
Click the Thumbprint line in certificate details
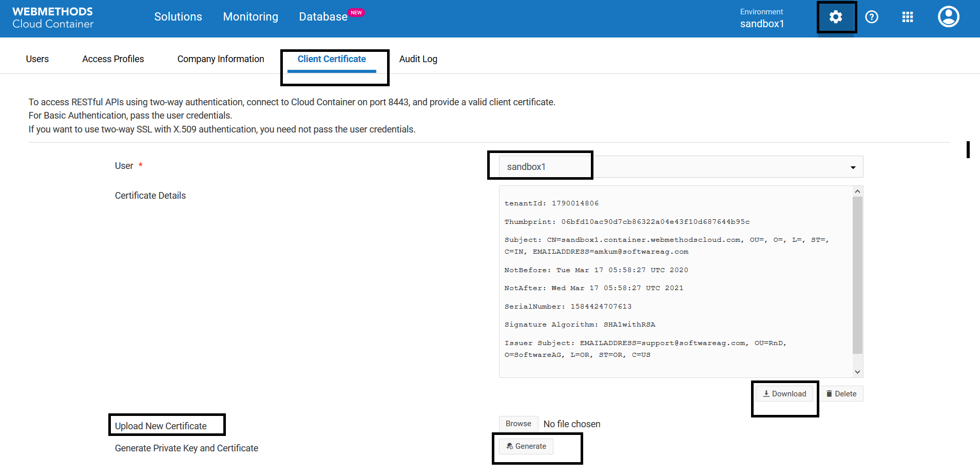click(627, 222)
